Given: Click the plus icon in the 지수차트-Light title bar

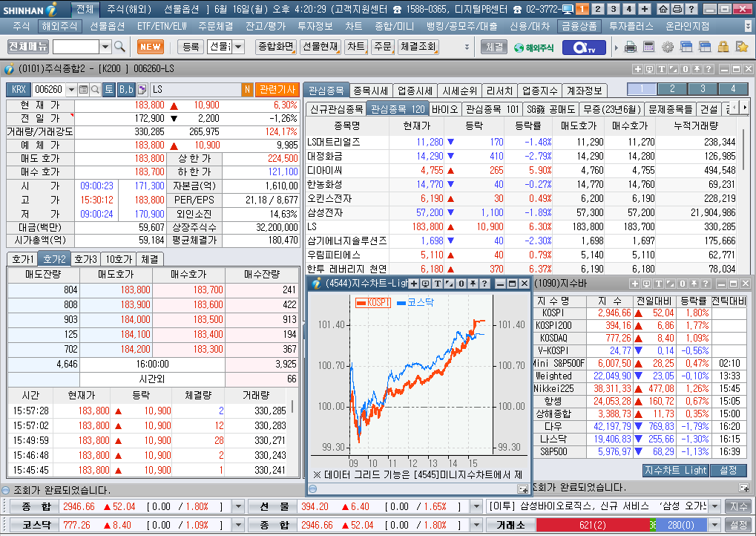Looking at the screenshot, I should point(413,284).
